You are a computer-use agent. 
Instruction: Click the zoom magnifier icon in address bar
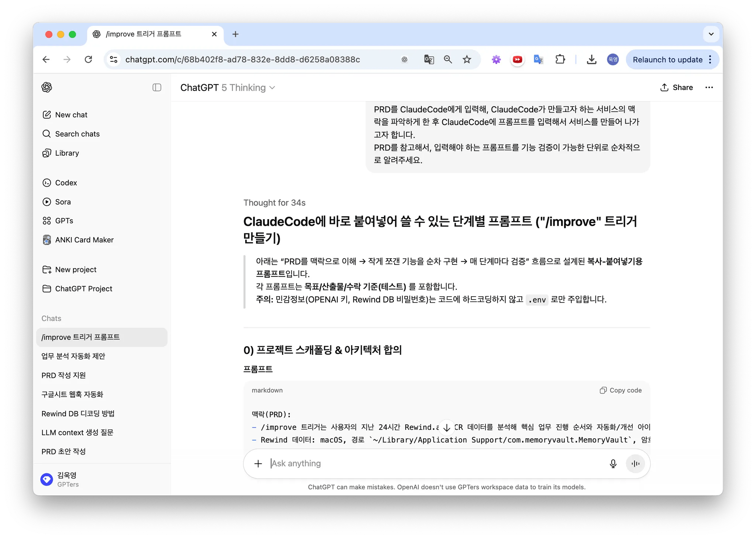(448, 59)
